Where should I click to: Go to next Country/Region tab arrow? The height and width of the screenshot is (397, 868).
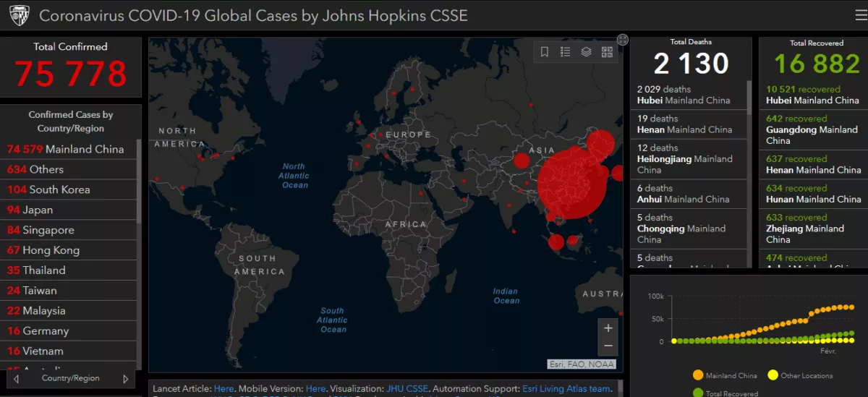click(125, 379)
